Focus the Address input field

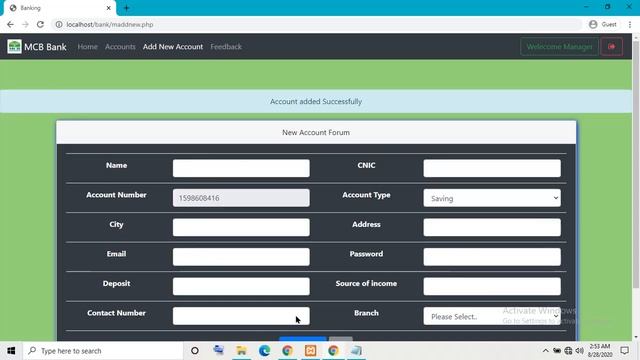pos(492,227)
